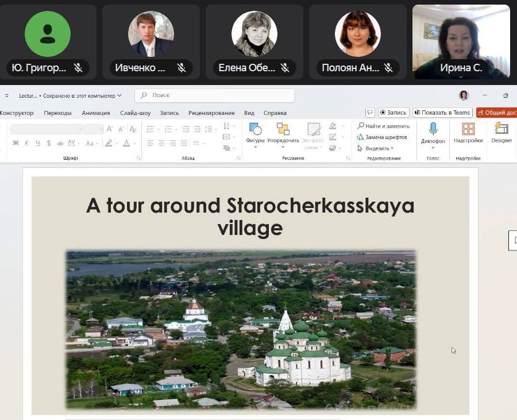The width and height of the screenshot is (517, 420).
Task: Click the red Общий доступ button
Action: (x=497, y=113)
